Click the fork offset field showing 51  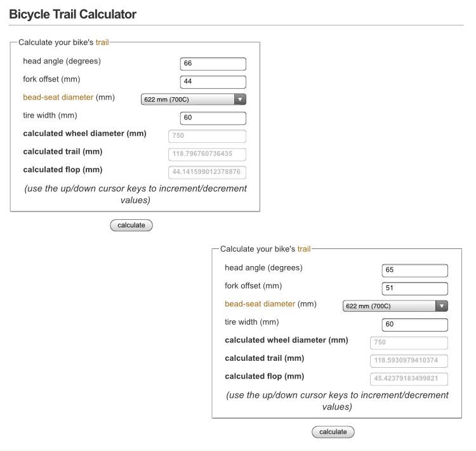415,288
